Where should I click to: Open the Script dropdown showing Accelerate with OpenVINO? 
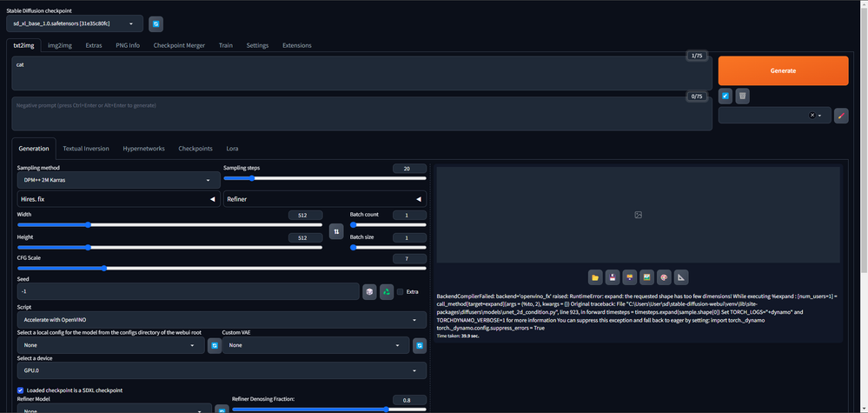[222, 320]
